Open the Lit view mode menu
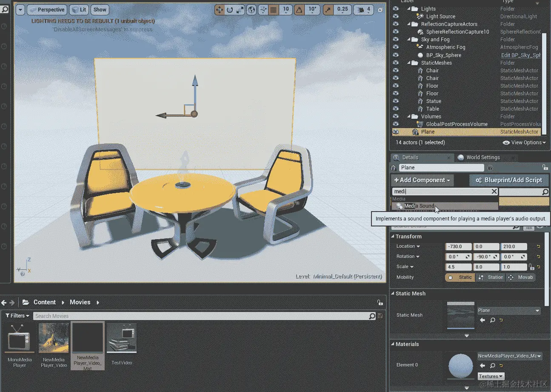 (80, 9)
